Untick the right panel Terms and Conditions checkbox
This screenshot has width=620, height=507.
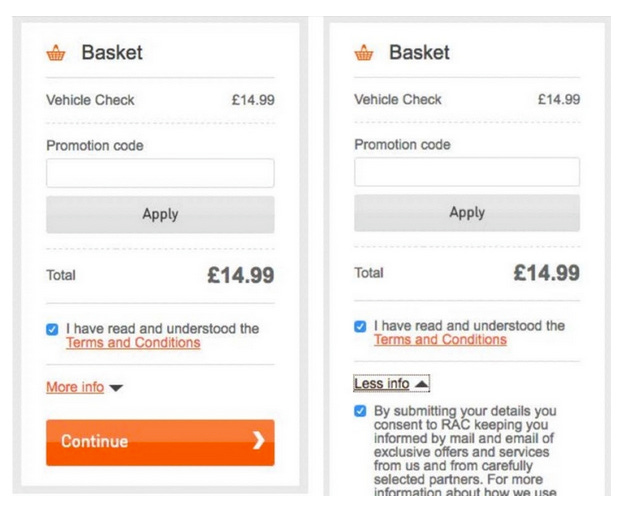coord(360,327)
